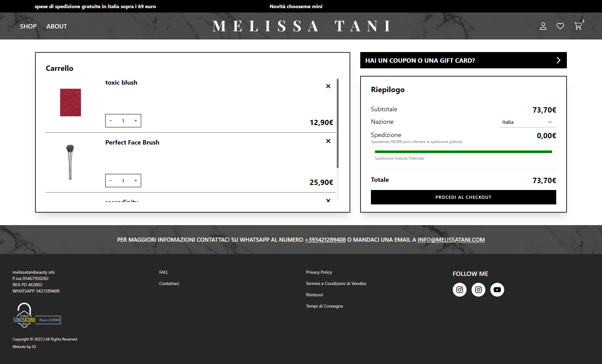Image resolution: width=602 pixels, height=364 pixels.
Task: Remove toxic blush from cart
Action: [x=328, y=86]
